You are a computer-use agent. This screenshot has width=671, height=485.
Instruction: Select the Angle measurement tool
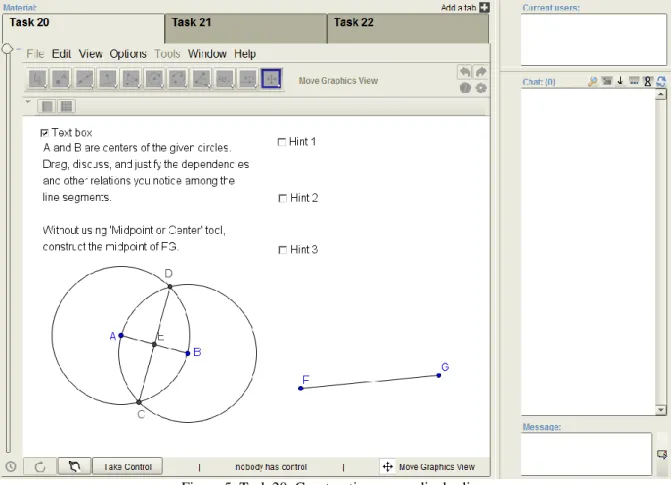click(201, 79)
